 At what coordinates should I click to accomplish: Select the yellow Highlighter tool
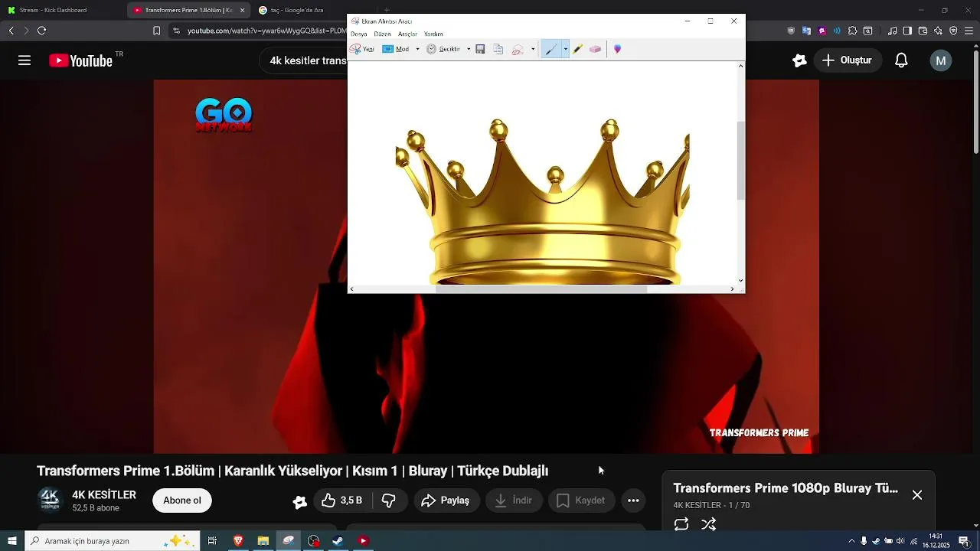tap(578, 49)
